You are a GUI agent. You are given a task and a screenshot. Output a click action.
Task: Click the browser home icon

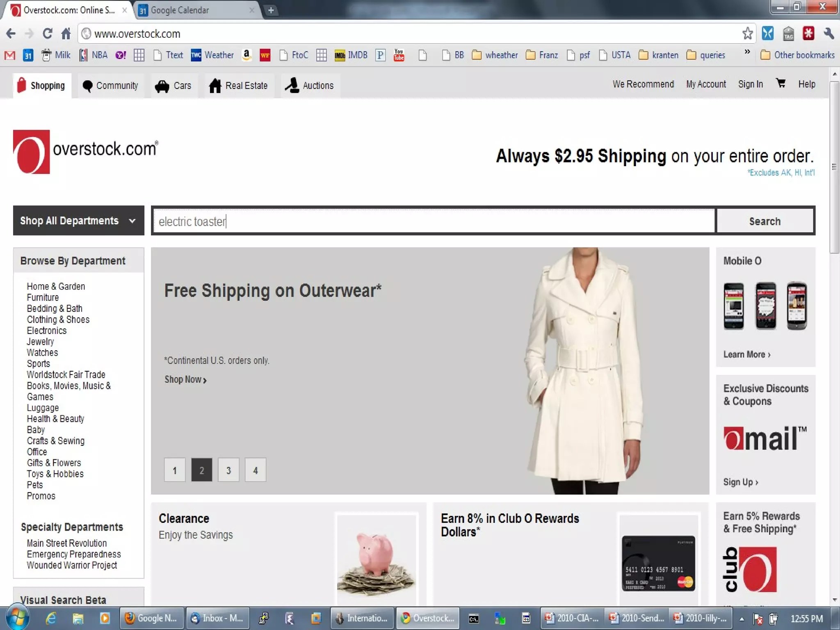click(x=66, y=34)
